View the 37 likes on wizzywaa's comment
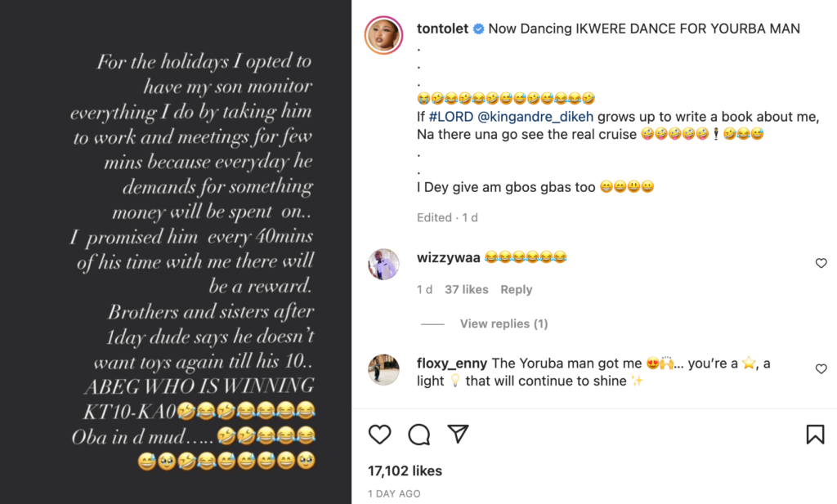This screenshot has width=837, height=504. click(466, 290)
